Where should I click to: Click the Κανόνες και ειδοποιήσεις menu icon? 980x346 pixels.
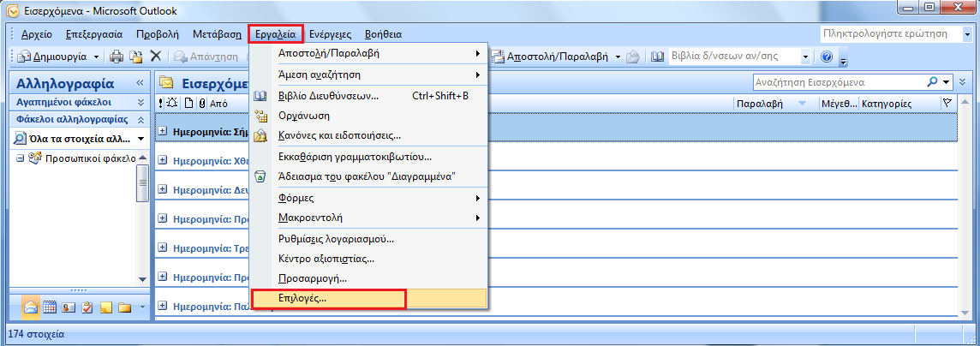coord(260,135)
